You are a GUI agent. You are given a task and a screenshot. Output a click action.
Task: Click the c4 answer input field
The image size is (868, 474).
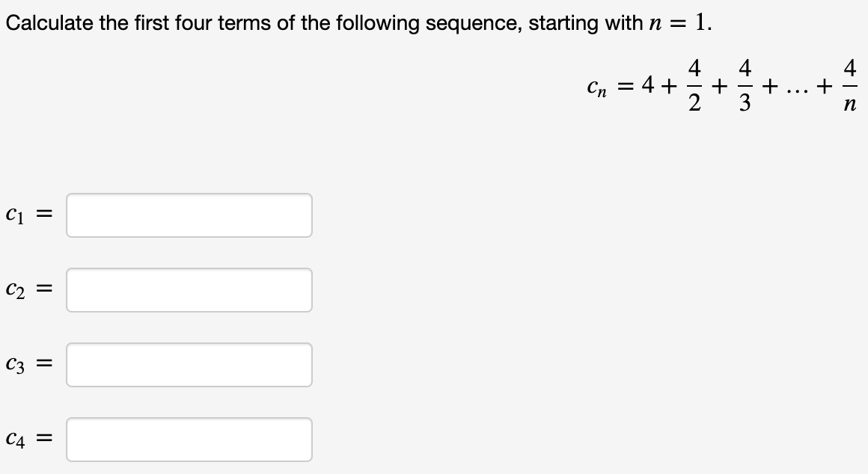(x=189, y=440)
